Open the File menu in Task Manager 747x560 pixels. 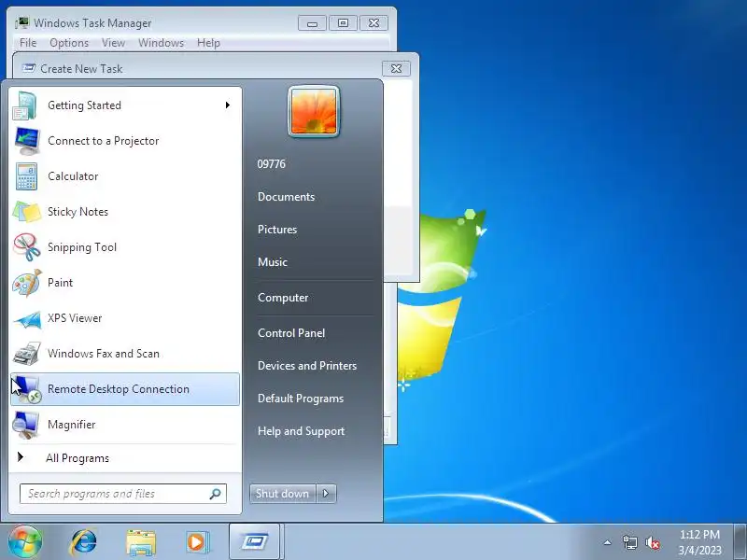(28, 43)
